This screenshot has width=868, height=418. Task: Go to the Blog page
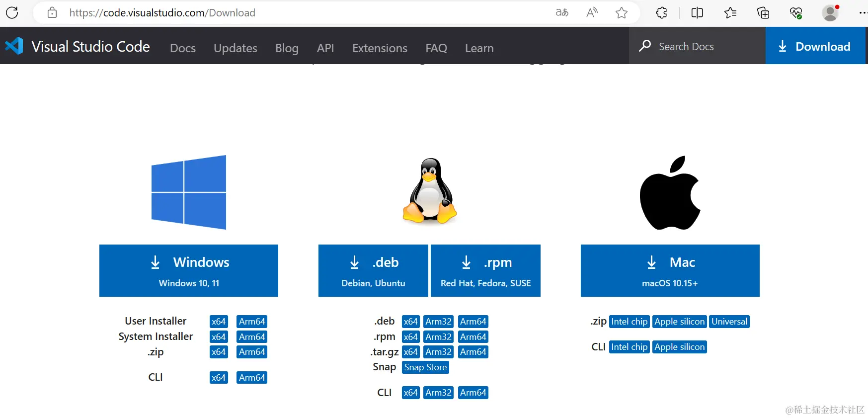[287, 48]
